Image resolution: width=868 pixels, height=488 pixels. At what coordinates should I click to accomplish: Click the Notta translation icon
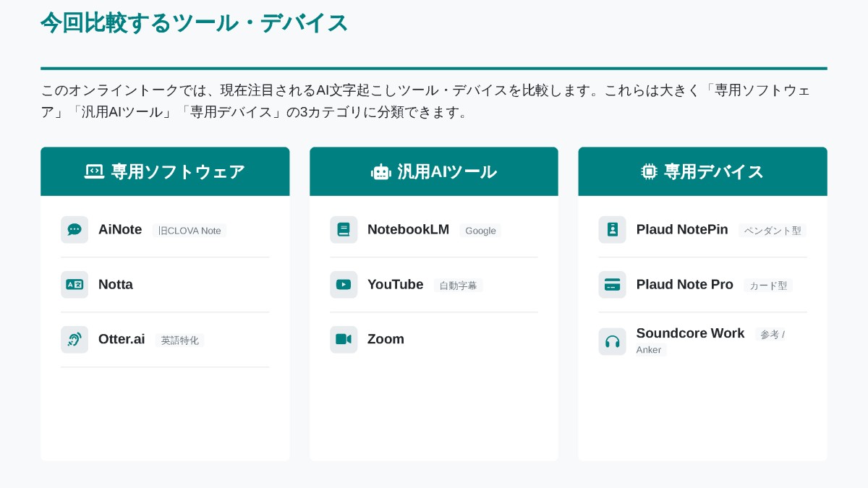75,285
